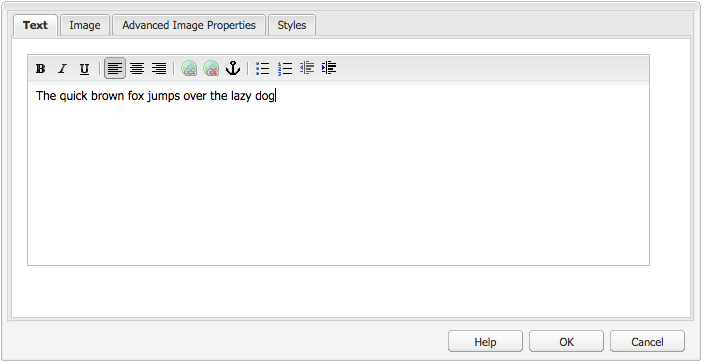
Task: Place cursor in the rich text area
Action: (339, 173)
